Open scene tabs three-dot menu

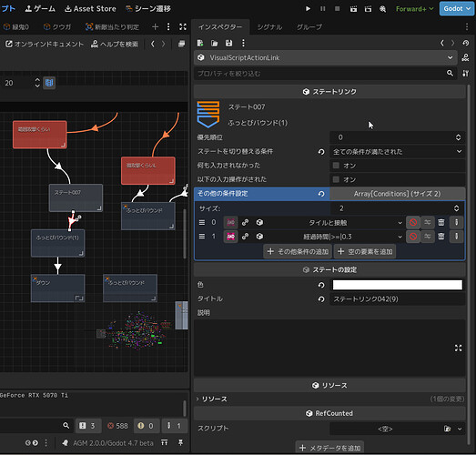[x=168, y=27]
